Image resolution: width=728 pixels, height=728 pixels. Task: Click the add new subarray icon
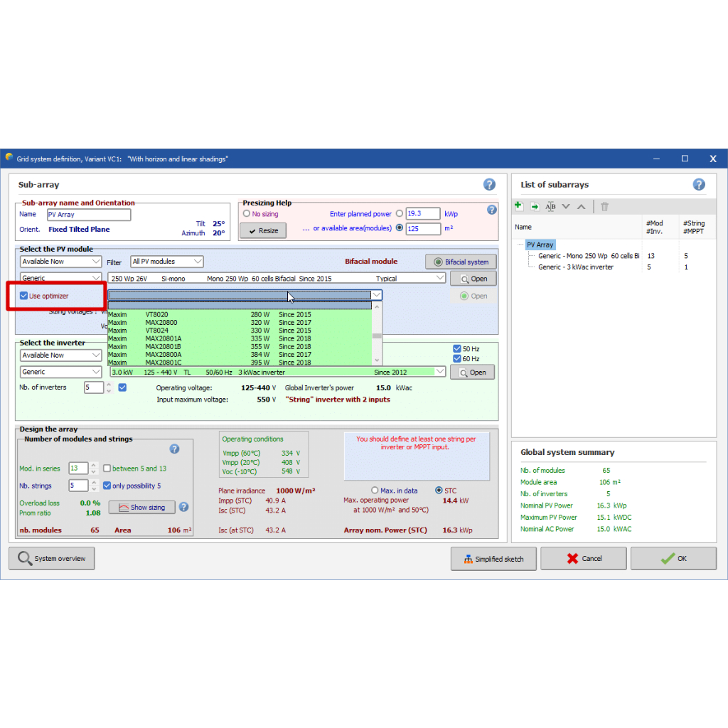(518, 206)
